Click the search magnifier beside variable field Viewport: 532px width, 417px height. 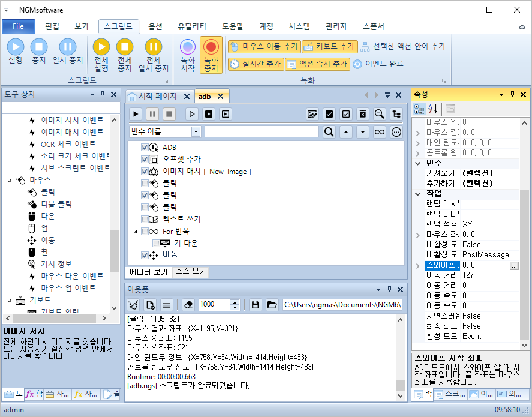329,131
